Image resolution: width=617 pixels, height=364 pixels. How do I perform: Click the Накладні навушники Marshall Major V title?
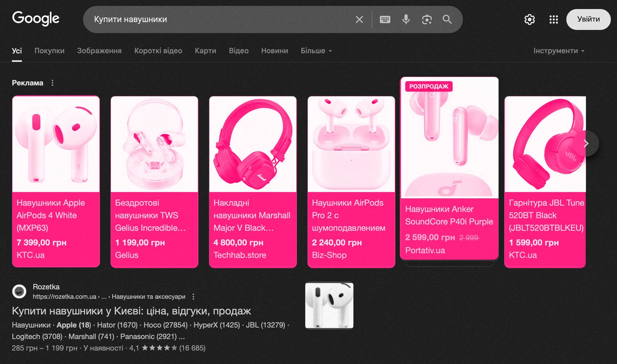click(252, 215)
